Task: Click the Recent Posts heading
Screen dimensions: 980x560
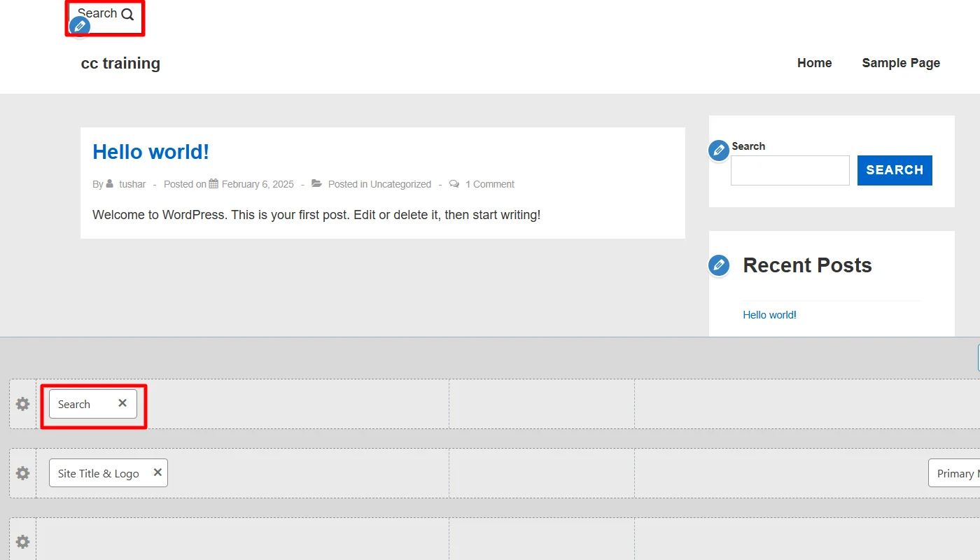Action: 807,265
